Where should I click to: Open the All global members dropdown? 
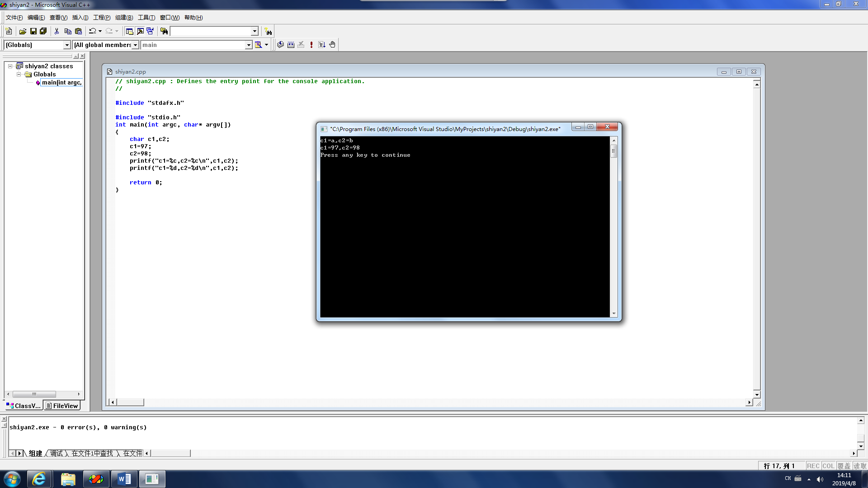click(x=135, y=45)
